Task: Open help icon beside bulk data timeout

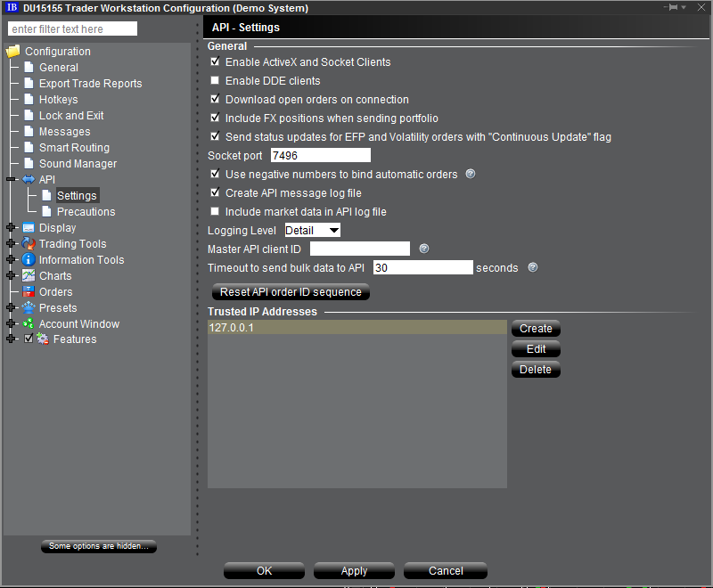Action: point(533,267)
